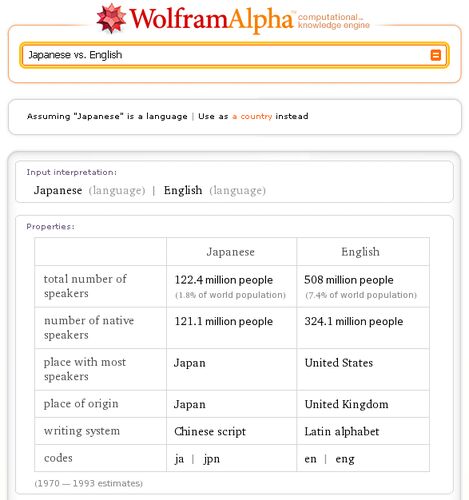Click the 'ja' language code
Viewport: 469px width, 500px height.
click(179, 459)
